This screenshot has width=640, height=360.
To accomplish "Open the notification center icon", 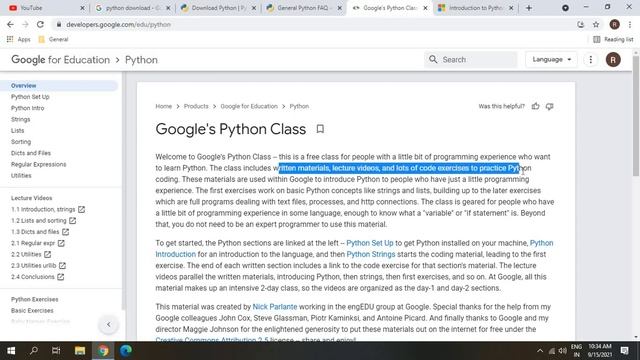I will [x=624, y=351].
